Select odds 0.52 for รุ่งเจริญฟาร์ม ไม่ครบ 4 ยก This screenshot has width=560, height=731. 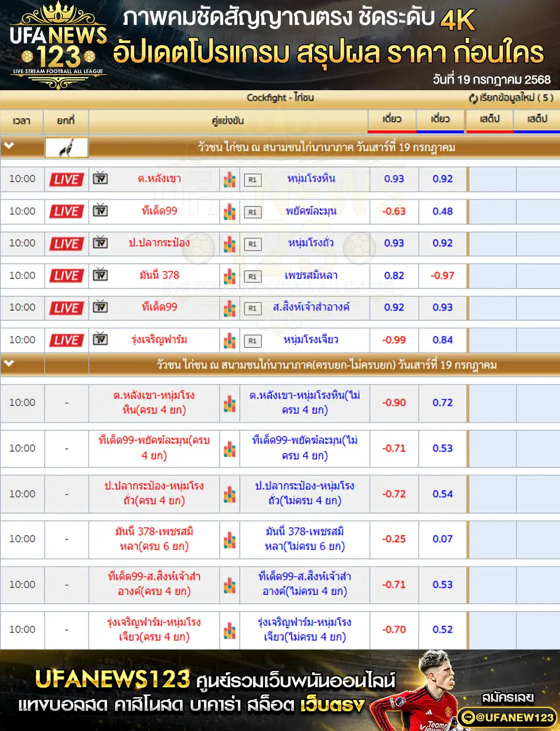pyautogui.click(x=443, y=630)
